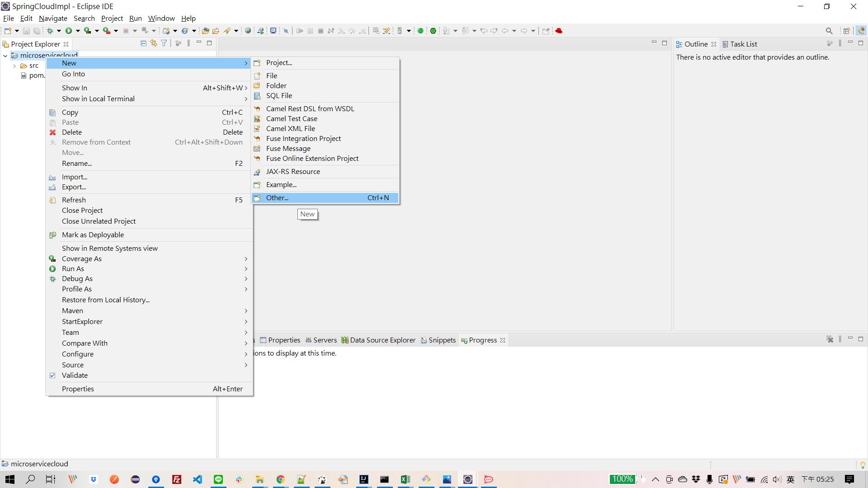Click the Windows Start button
This screenshot has width=868, height=488.
coord(9,479)
